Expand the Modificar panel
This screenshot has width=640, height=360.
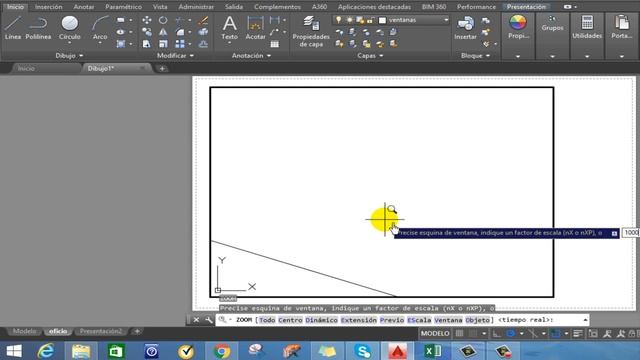point(176,56)
